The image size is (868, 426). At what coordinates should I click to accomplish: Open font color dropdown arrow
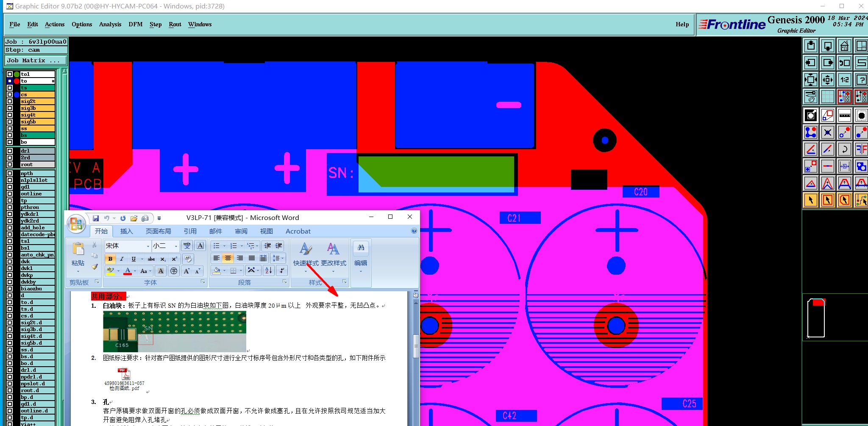[x=135, y=271]
